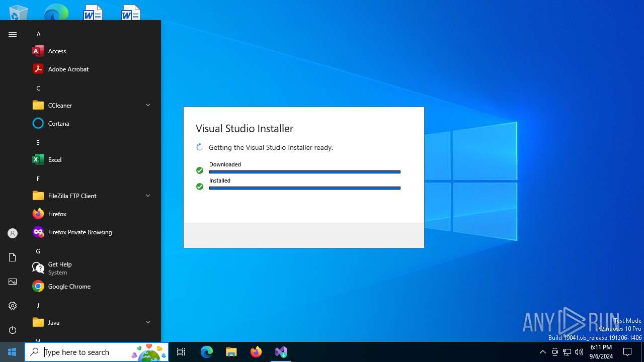This screenshot has width=644, height=362.
Task: Expand the FileZilla FTP Client chevron
Action: click(148, 196)
